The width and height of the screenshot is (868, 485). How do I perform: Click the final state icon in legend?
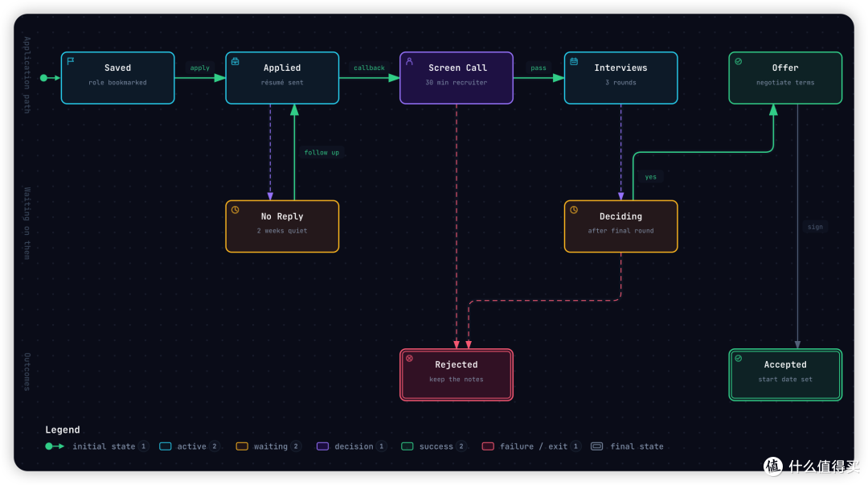click(x=596, y=446)
